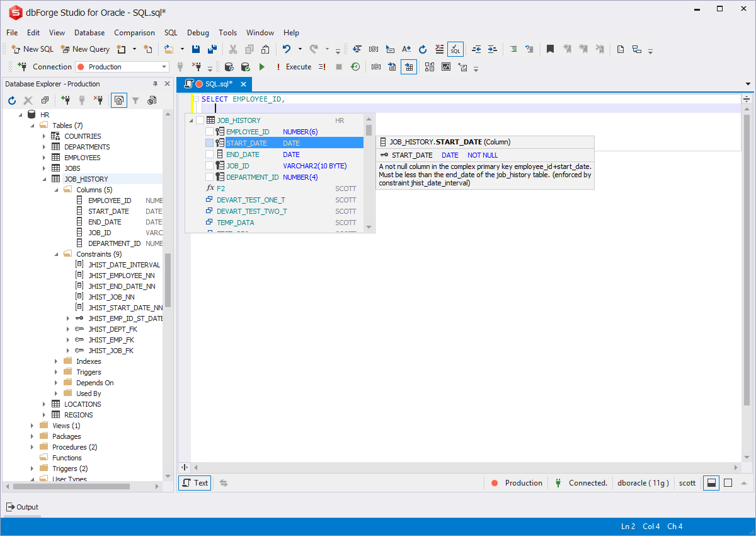Select the Procedures (2) folder

pos(74,447)
